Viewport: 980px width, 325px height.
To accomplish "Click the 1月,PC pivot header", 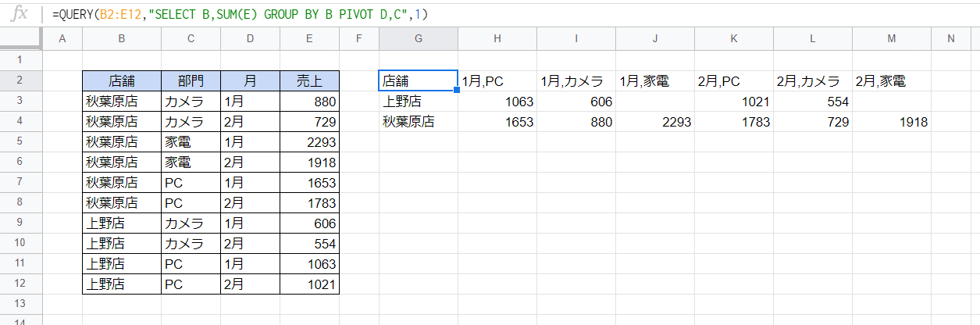I will click(497, 80).
